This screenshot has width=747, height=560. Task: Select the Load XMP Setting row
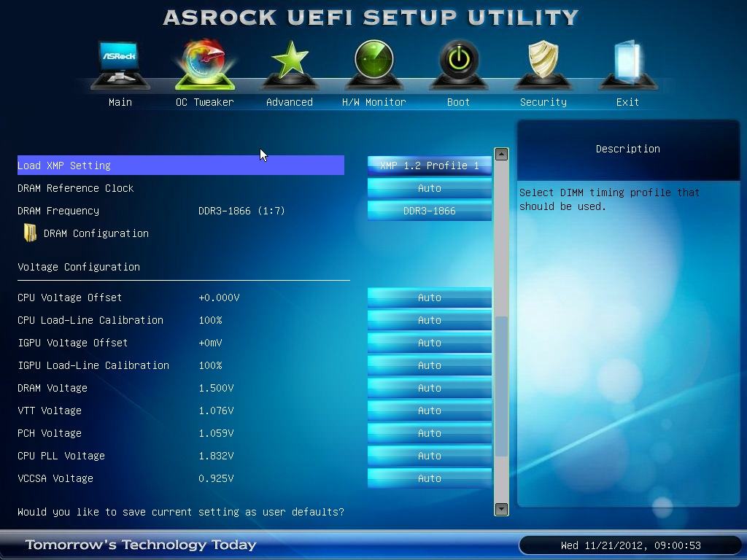[x=181, y=166]
